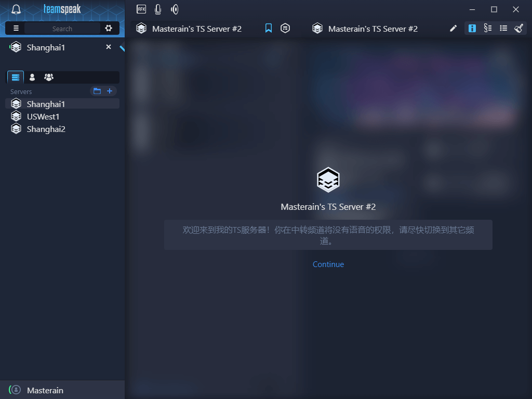The image size is (532, 399).
Task: Open the groups tab
Action: click(x=49, y=77)
